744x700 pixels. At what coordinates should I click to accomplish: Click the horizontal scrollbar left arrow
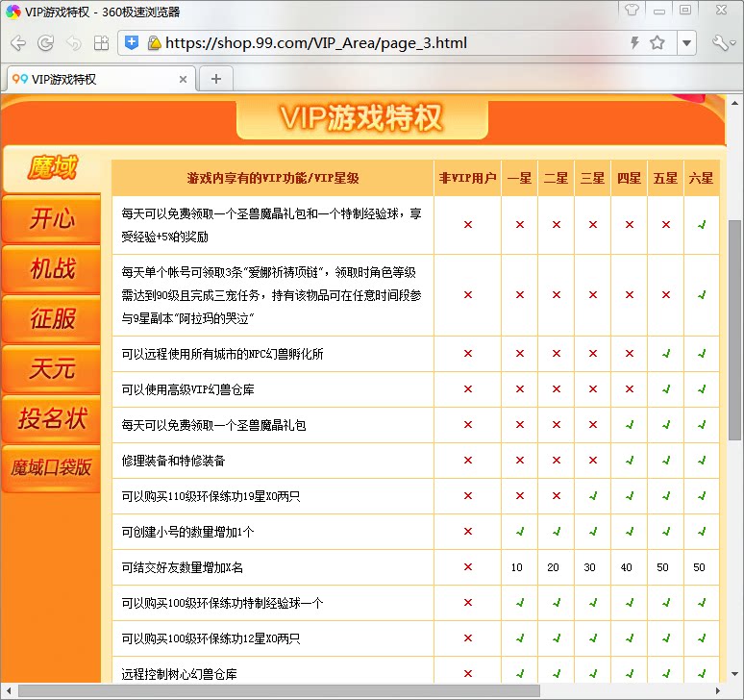[10, 691]
